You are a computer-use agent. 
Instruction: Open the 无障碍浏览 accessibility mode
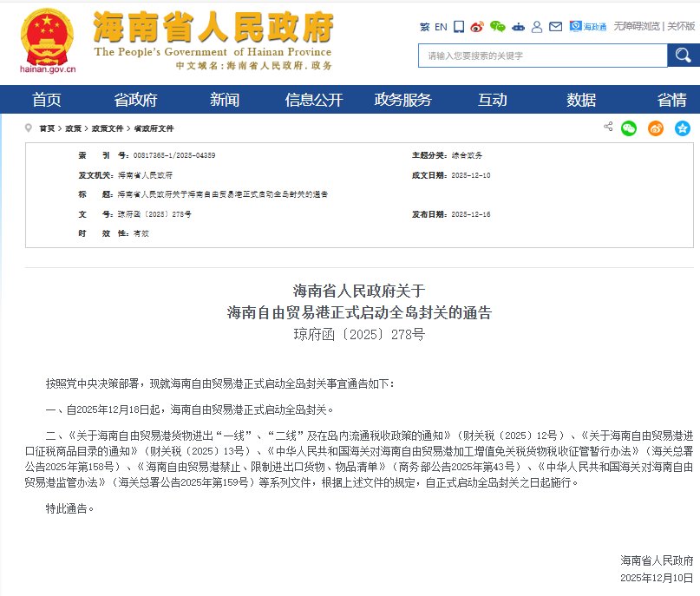pos(637,26)
